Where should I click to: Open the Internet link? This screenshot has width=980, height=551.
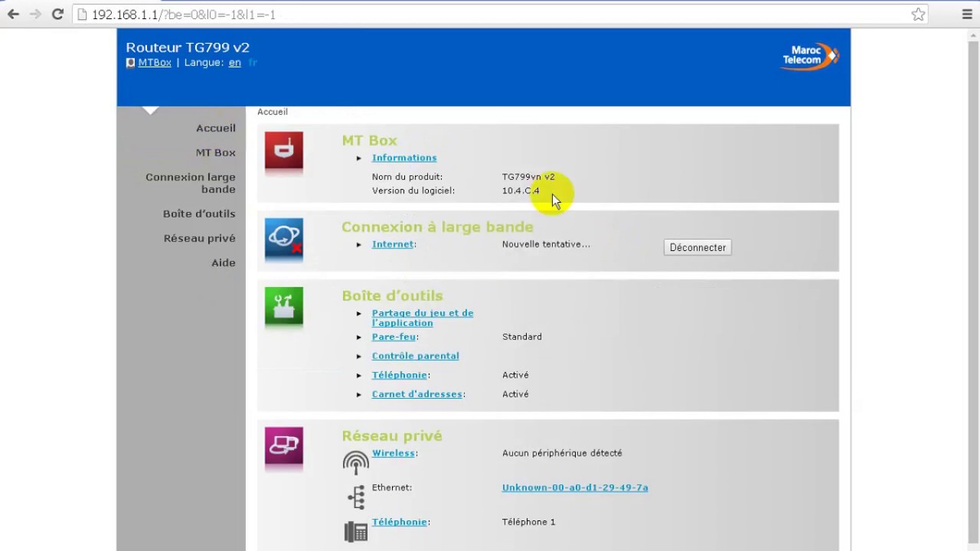point(393,244)
